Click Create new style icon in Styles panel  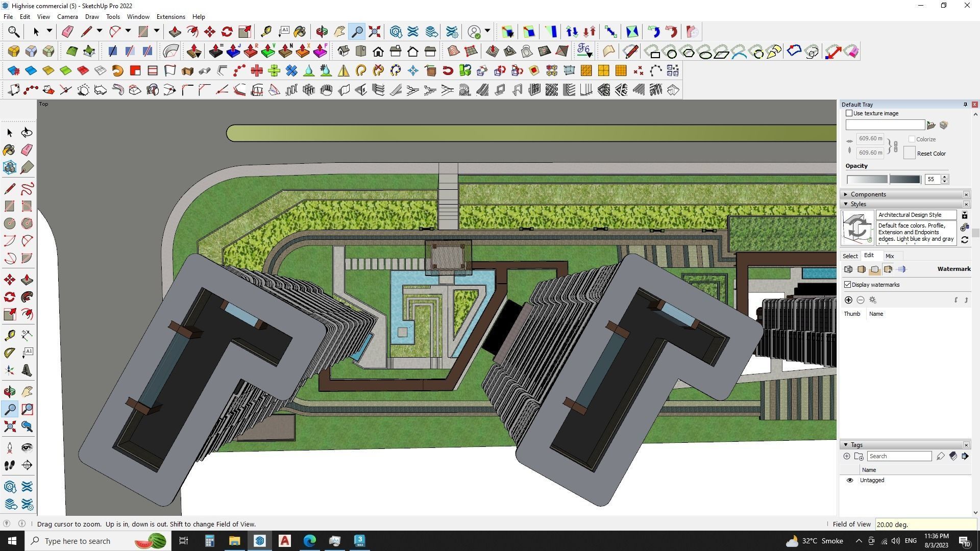[965, 228]
